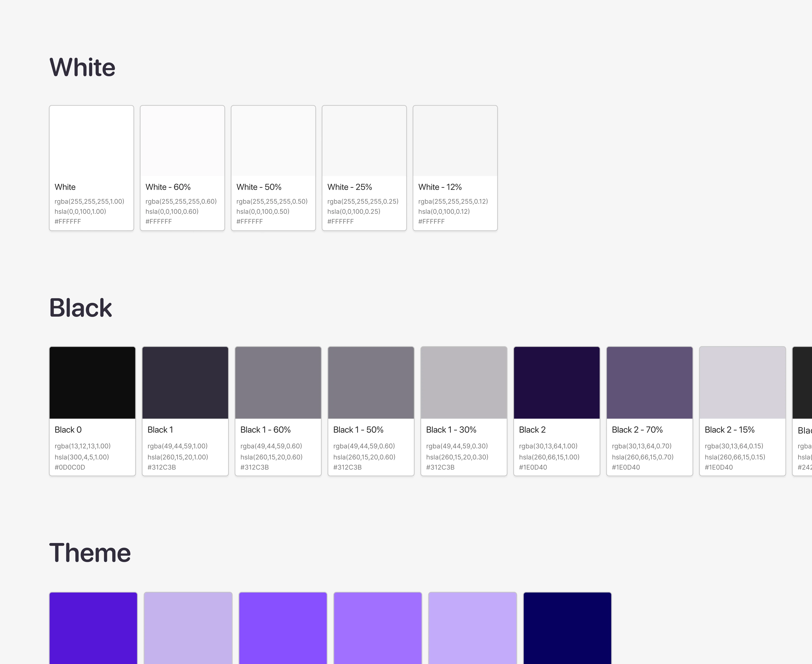Screen dimensions: 812x664
Task: Click rgba(13,12,13,1.00) in Black 0 card
Action: [x=83, y=446]
